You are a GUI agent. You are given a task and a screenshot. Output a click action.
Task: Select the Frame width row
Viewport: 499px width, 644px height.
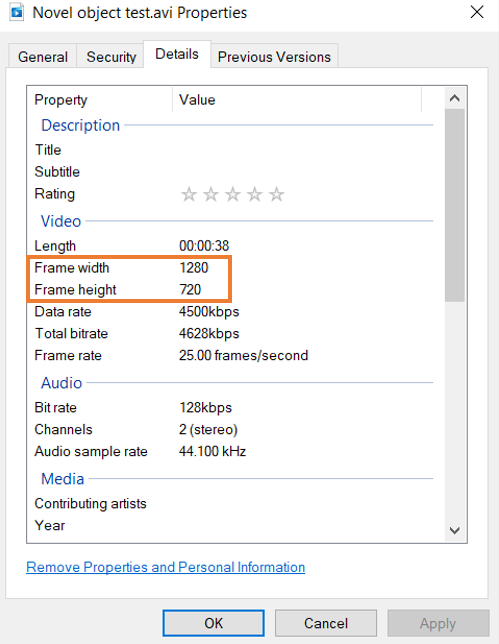[232, 267]
